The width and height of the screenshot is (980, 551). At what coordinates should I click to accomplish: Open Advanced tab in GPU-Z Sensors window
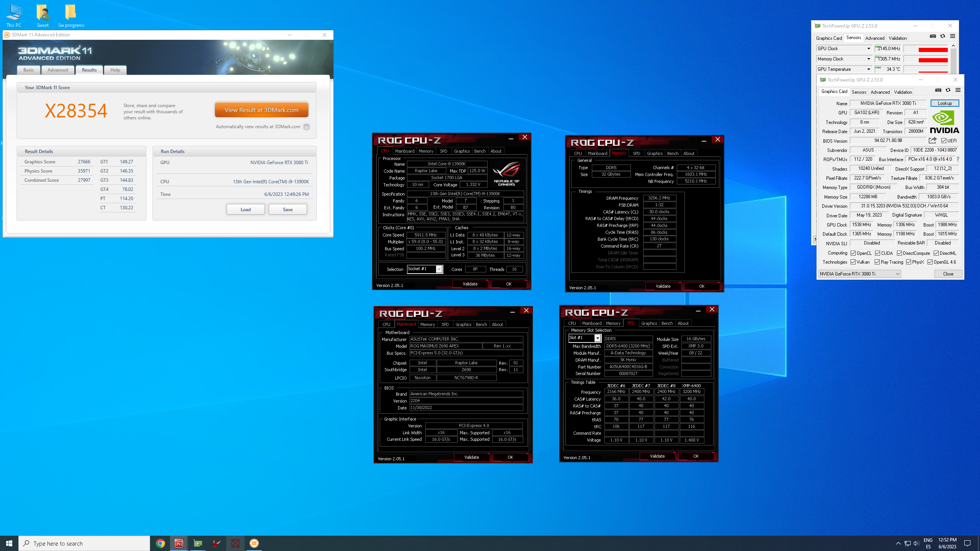[x=875, y=38]
